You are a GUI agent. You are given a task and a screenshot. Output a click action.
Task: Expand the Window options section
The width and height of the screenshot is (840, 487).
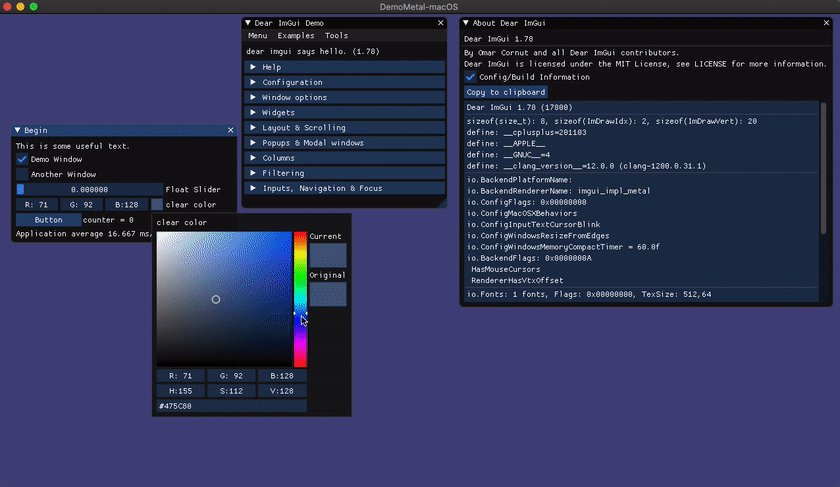344,98
